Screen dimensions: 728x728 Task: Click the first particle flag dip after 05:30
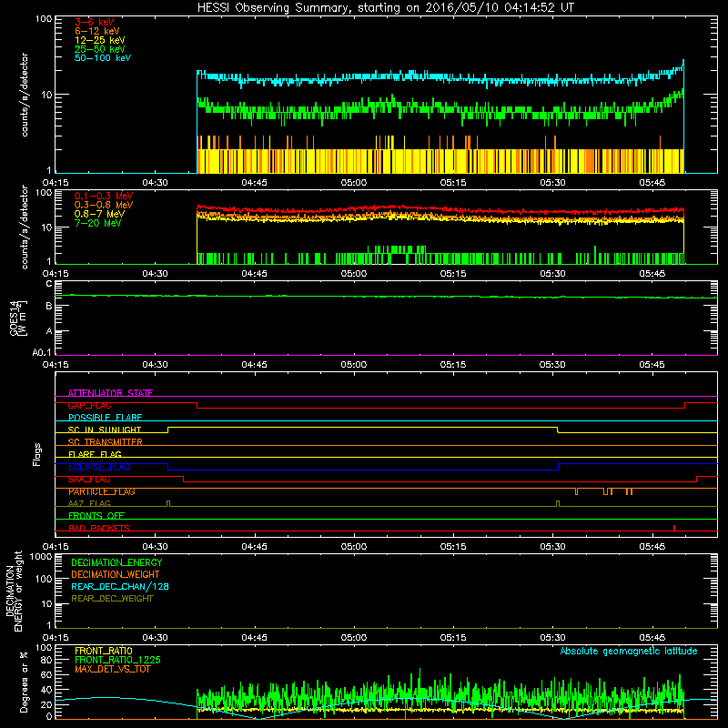(576, 491)
